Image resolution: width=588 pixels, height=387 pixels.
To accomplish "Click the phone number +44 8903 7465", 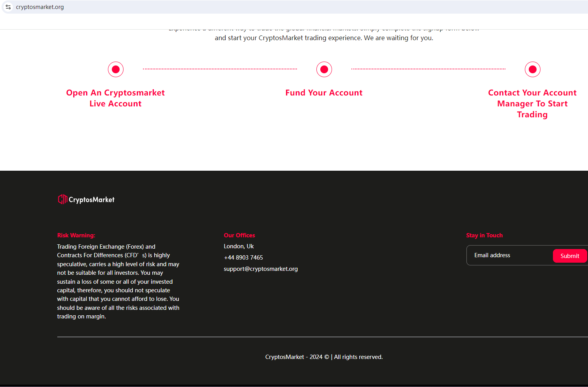I will click(x=244, y=258).
